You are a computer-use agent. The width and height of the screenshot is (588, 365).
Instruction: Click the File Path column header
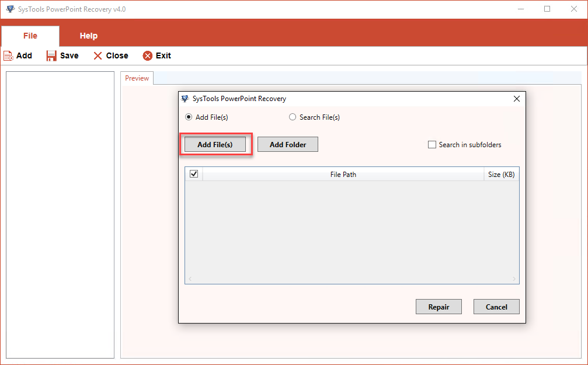pos(343,175)
